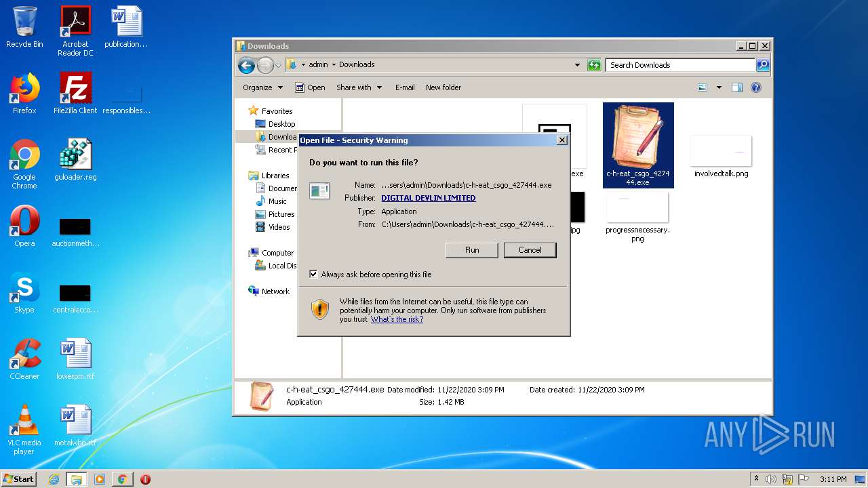Click the Search Downloads input field
868x488 pixels.
(680, 65)
